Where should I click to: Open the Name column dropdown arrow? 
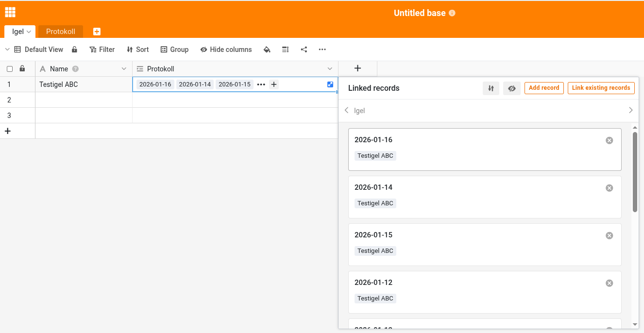tap(124, 69)
